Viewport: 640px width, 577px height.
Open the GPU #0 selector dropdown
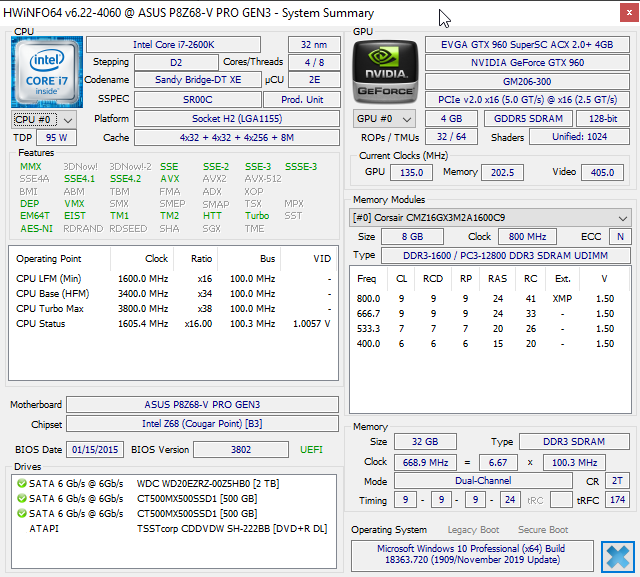pyautogui.click(x=384, y=119)
